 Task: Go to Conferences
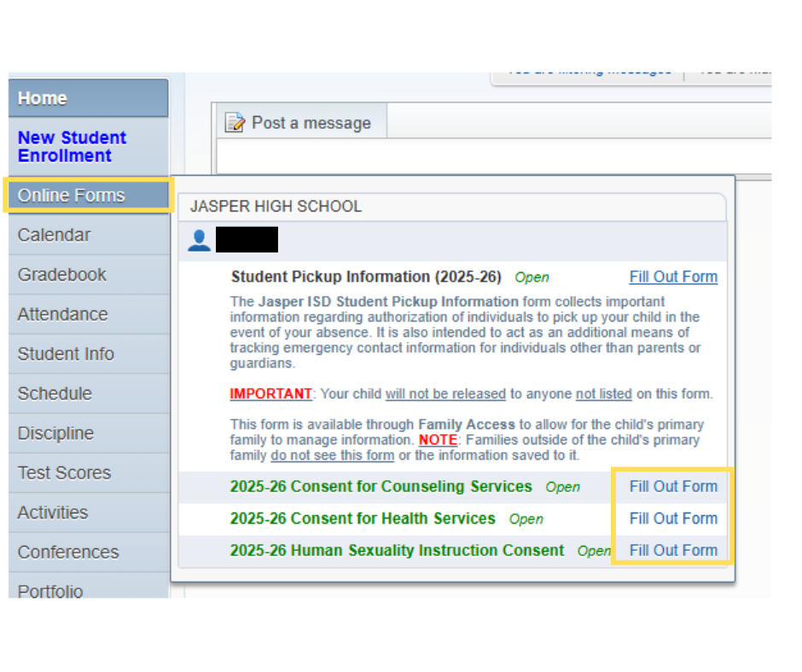coord(89,553)
